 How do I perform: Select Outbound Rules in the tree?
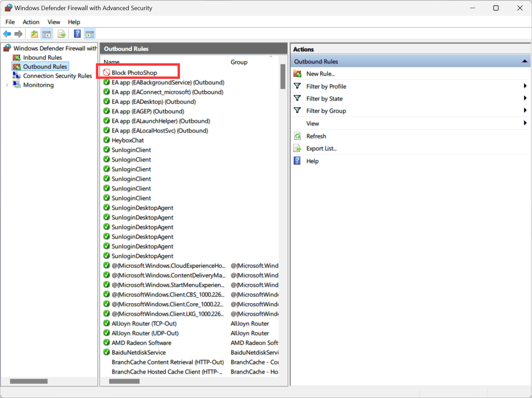[x=45, y=67]
